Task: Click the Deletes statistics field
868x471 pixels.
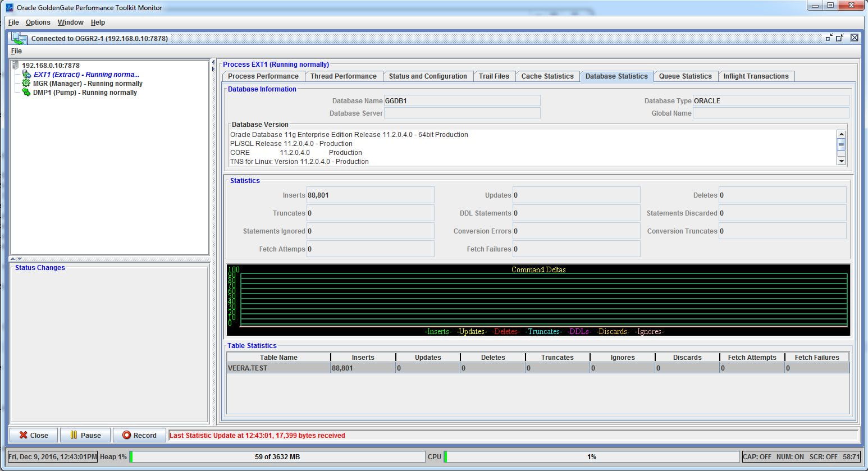Action: 783,195
